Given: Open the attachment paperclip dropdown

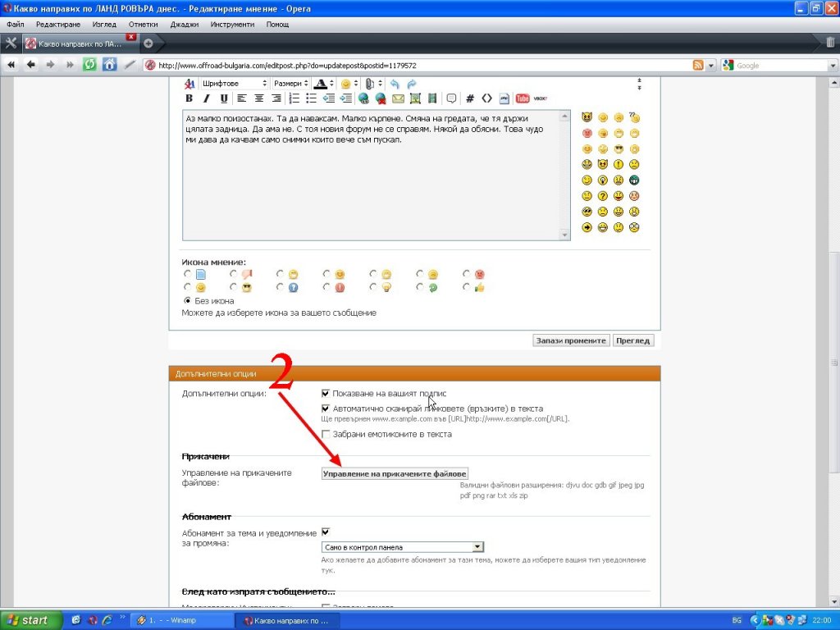Looking at the screenshot, I should 380,84.
